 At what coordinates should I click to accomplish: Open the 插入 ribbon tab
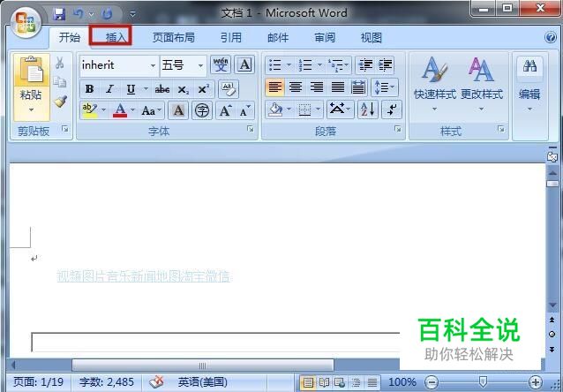pyautogui.click(x=116, y=37)
